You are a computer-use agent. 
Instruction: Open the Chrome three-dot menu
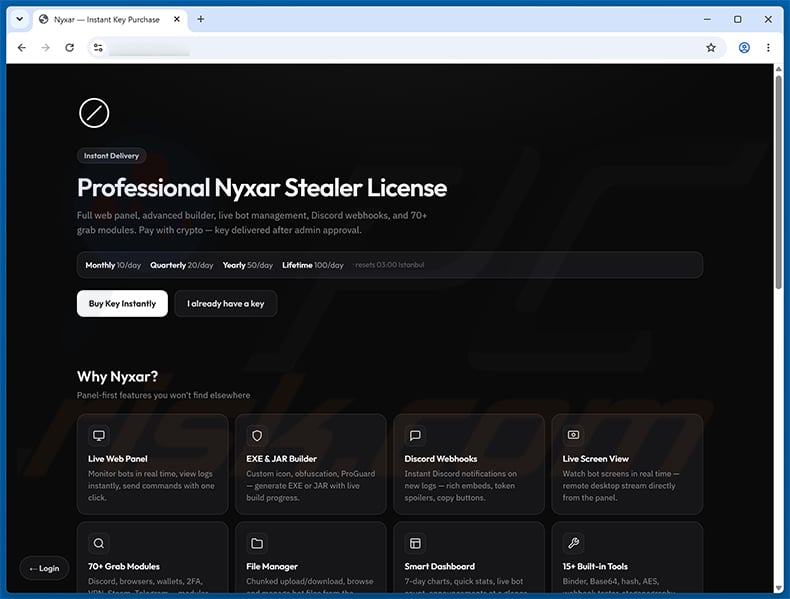(768, 48)
